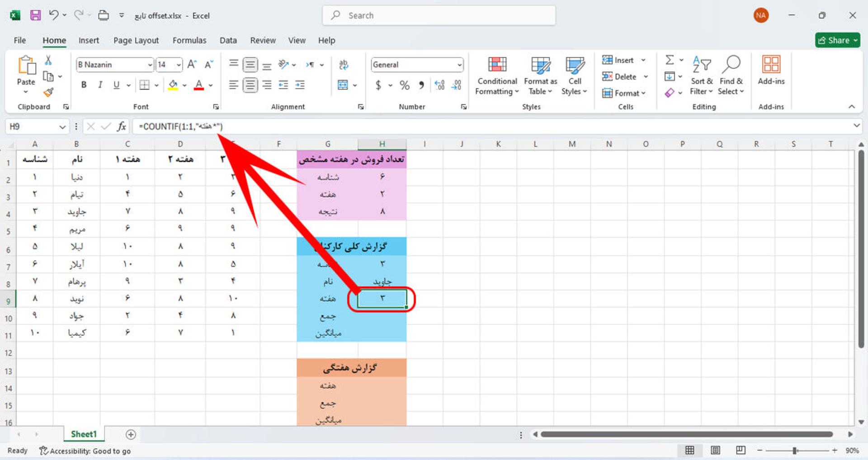Toggle Italic formatting
Viewport: 868px width, 460px height.
coord(100,85)
